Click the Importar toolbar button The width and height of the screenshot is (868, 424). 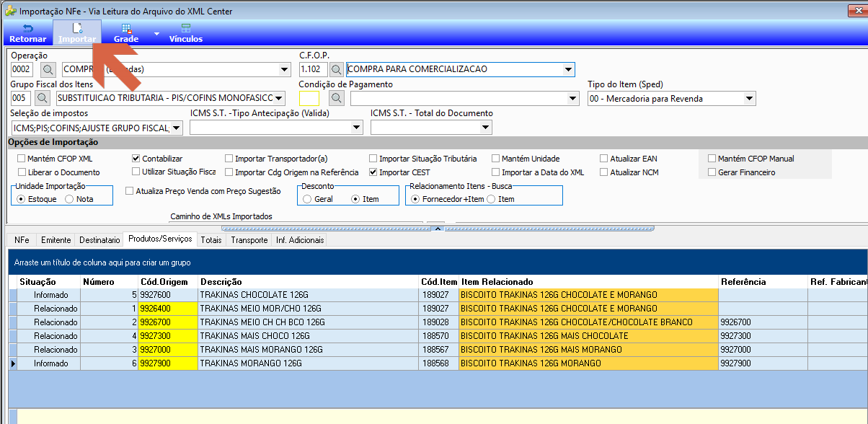(x=77, y=33)
